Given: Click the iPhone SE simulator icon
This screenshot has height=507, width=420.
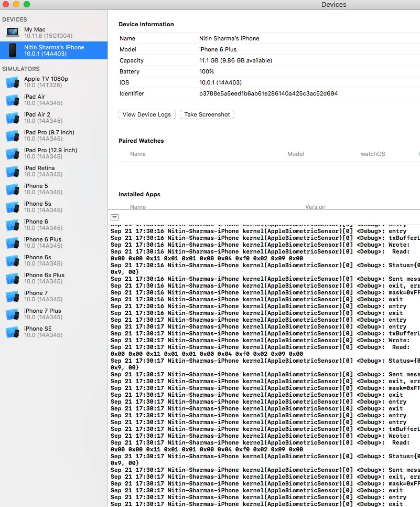Looking at the screenshot, I should [13, 332].
